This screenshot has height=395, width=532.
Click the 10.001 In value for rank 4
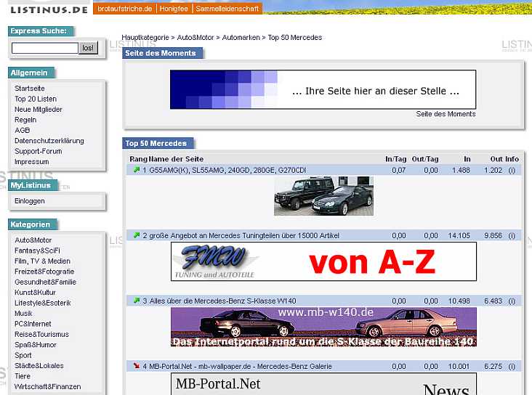[x=459, y=367]
